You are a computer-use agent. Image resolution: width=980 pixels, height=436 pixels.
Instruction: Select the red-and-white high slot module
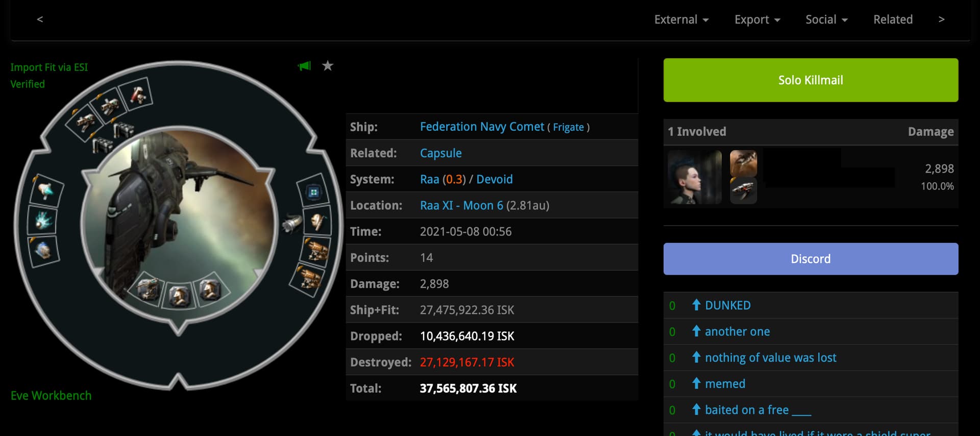pos(136,94)
